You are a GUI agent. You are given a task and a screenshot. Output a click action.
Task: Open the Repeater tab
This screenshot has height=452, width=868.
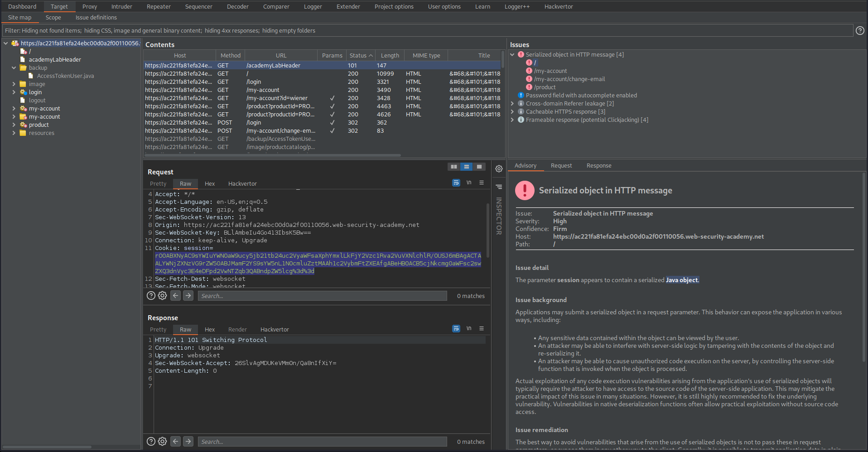pyautogui.click(x=159, y=6)
